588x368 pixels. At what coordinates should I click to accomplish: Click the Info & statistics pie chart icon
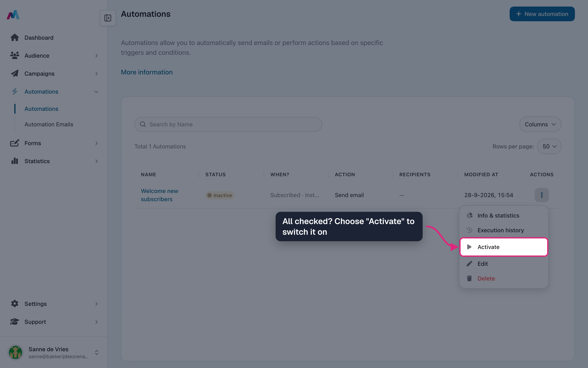pos(469,215)
